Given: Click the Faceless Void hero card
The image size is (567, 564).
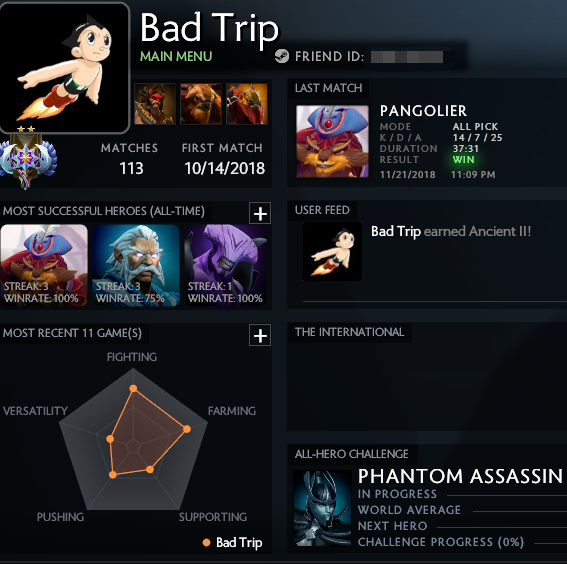Looking at the screenshot, I should tap(226, 265).
